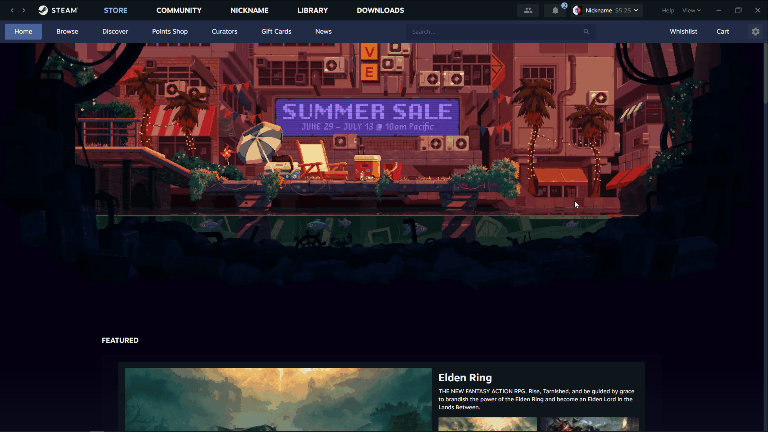Open the Curators page
The height and width of the screenshot is (432, 768).
coord(224,31)
